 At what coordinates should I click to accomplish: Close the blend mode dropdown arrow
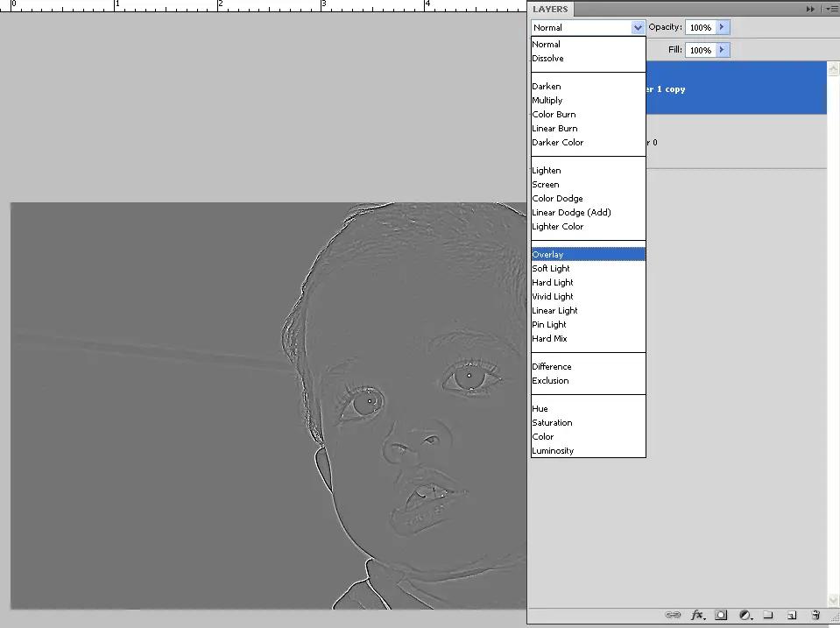point(638,28)
